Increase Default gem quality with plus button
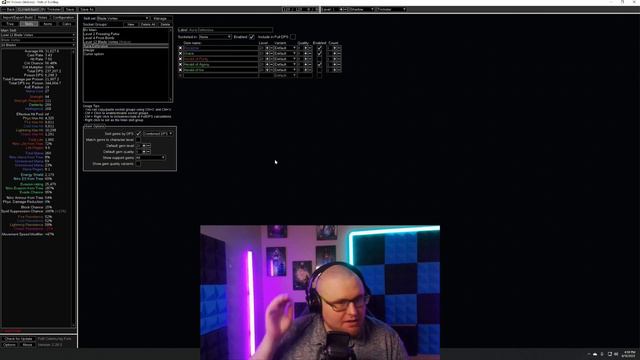 [144, 151]
